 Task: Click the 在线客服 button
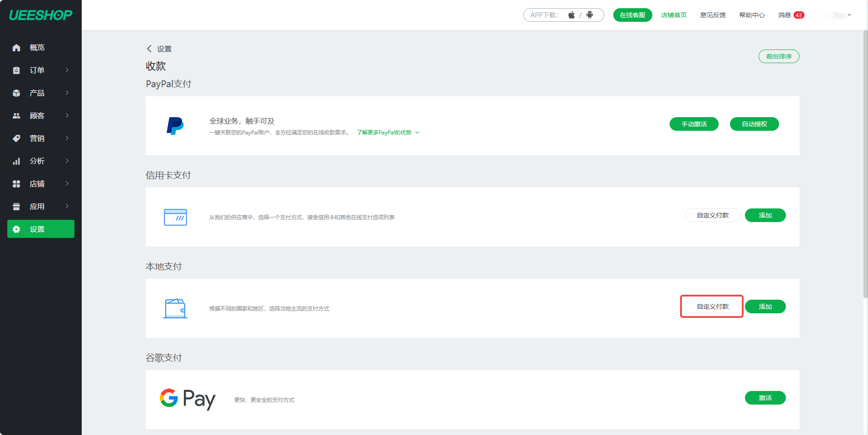point(632,15)
